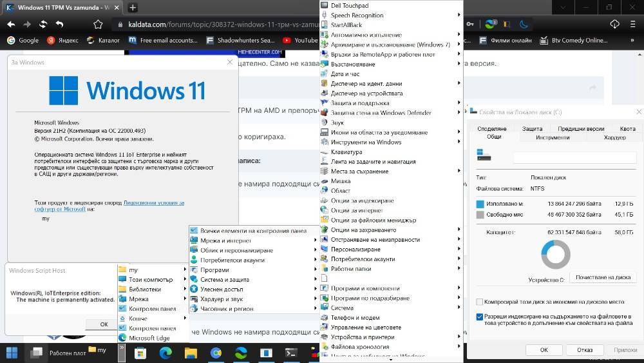Expand the Кошче submenu arrow

click(x=185, y=319)
